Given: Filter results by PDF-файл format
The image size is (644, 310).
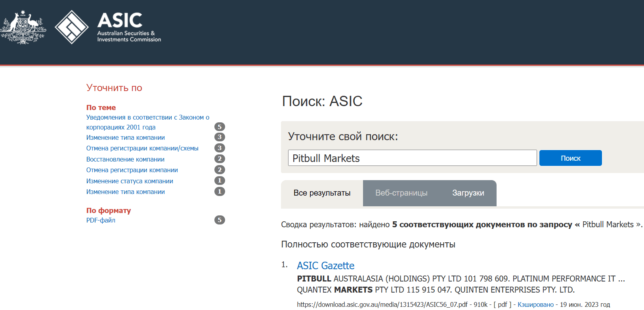Looking at the screenshot, I should click(101, 220).
